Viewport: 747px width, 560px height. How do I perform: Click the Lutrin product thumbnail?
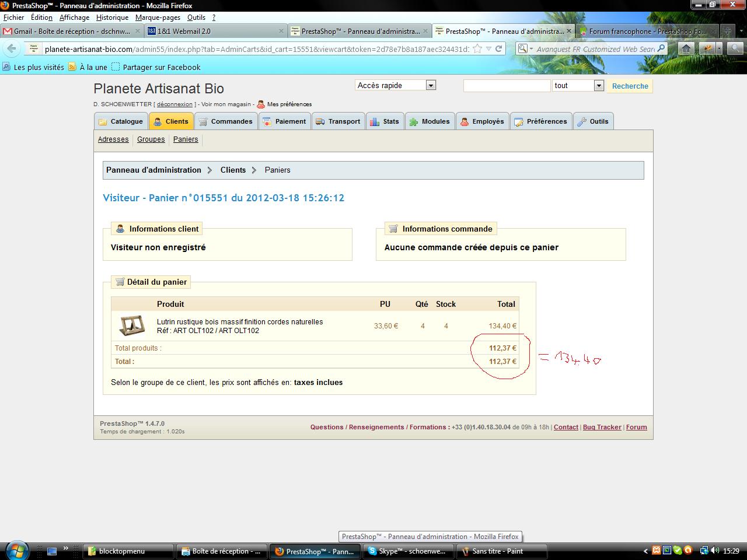pyautogui.click(x=132, y=325)
